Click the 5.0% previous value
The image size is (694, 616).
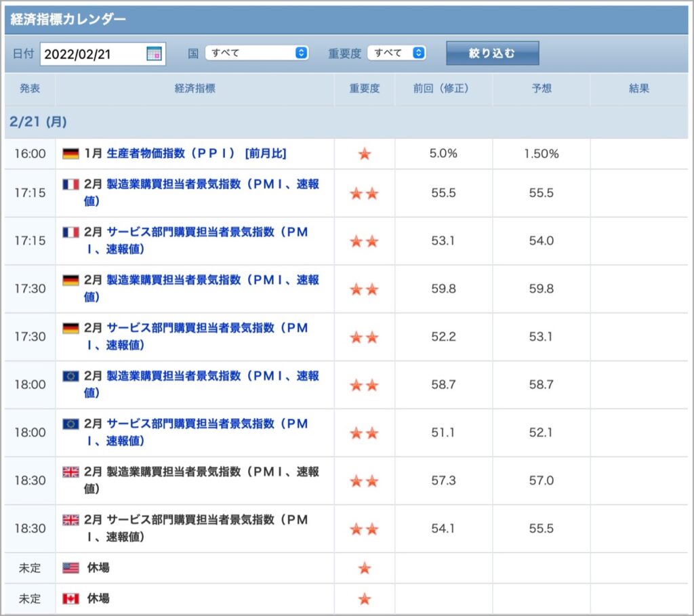pyautogui.click(x=443, y=154)
